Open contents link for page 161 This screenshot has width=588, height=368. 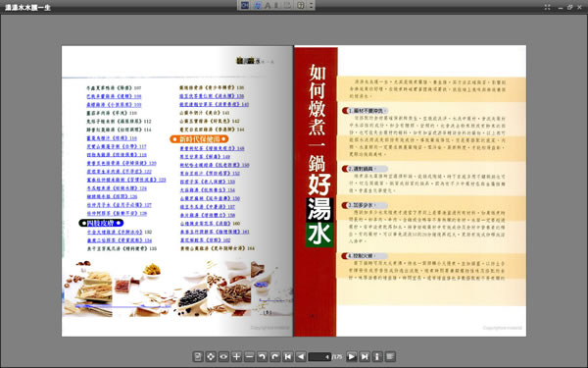(215, 232)
